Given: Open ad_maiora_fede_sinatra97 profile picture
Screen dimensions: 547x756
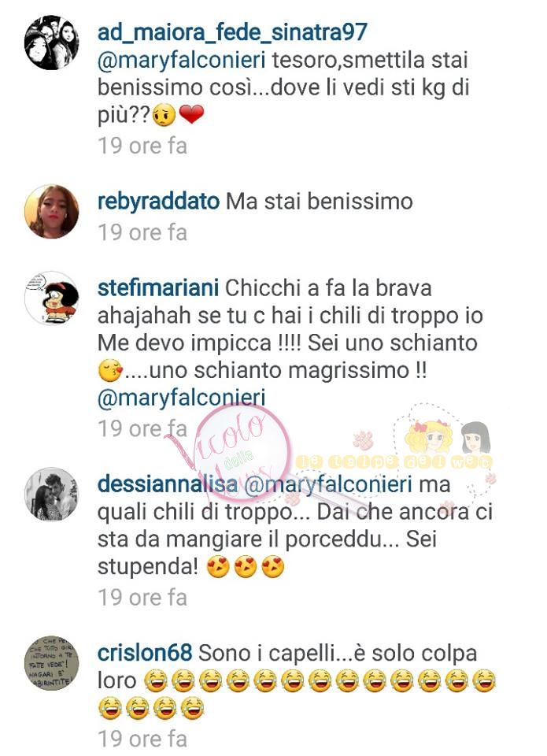Looking at the screenshot, I should (x=52, y=43).
